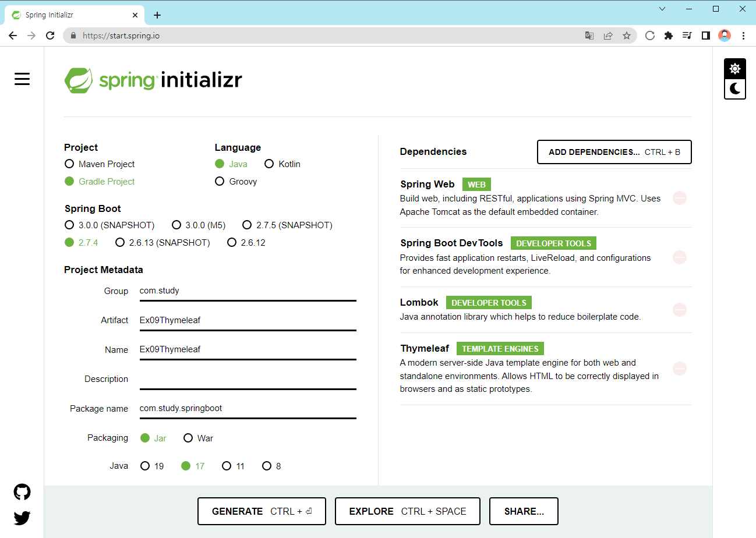
Task: View site info lock icon
Action: click(x=73, y=36)
